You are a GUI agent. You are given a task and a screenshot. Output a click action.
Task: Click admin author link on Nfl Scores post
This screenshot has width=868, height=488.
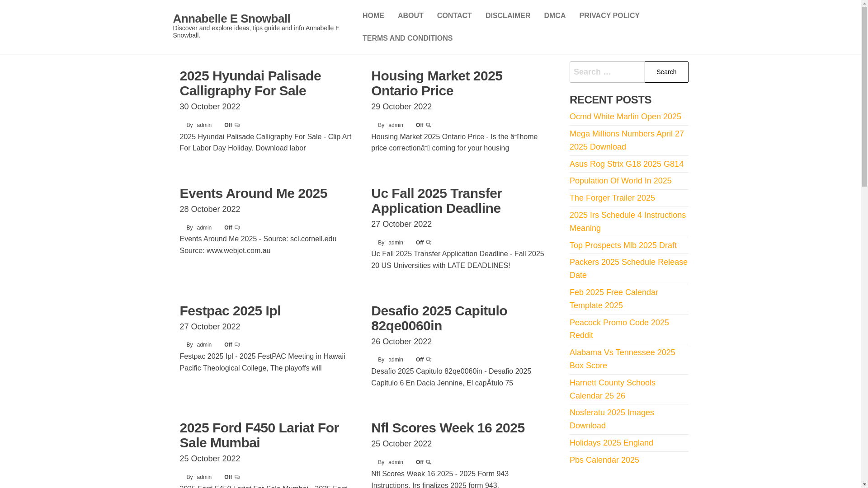396,462
